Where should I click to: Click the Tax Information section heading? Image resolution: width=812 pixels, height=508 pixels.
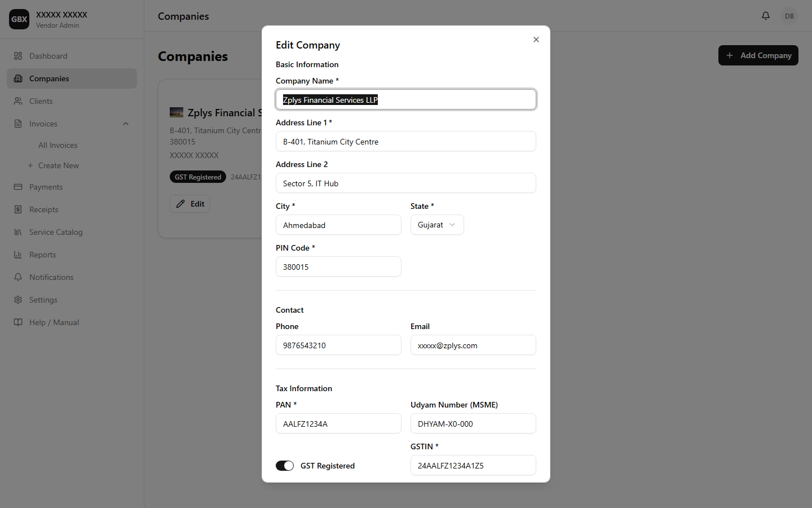click(x=304, y=388)
